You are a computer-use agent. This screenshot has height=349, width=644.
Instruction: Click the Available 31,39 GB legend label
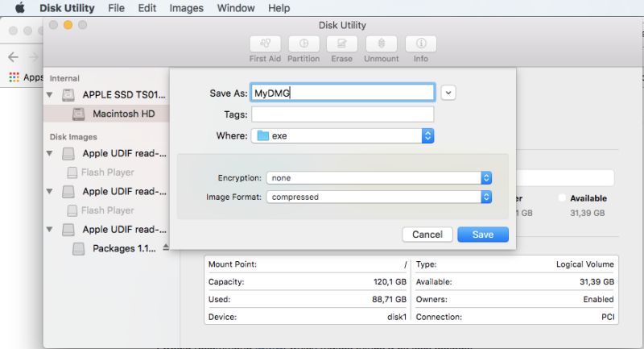pos(588,198)
